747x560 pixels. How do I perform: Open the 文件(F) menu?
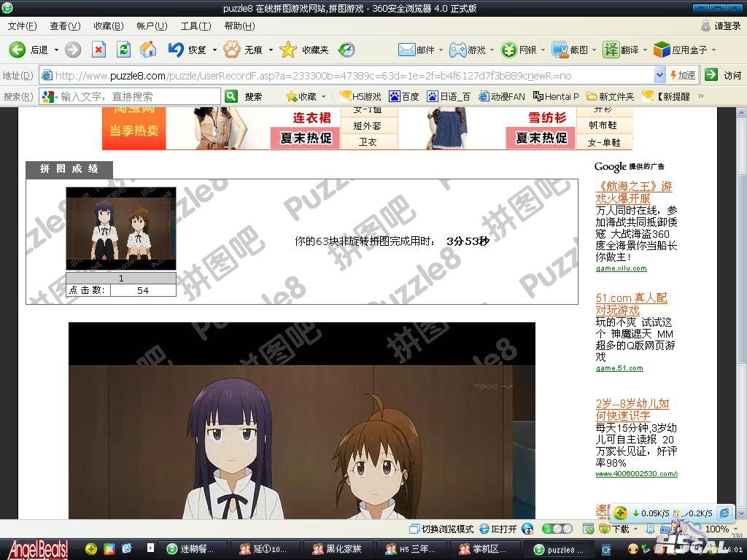(x=22, y=26)
